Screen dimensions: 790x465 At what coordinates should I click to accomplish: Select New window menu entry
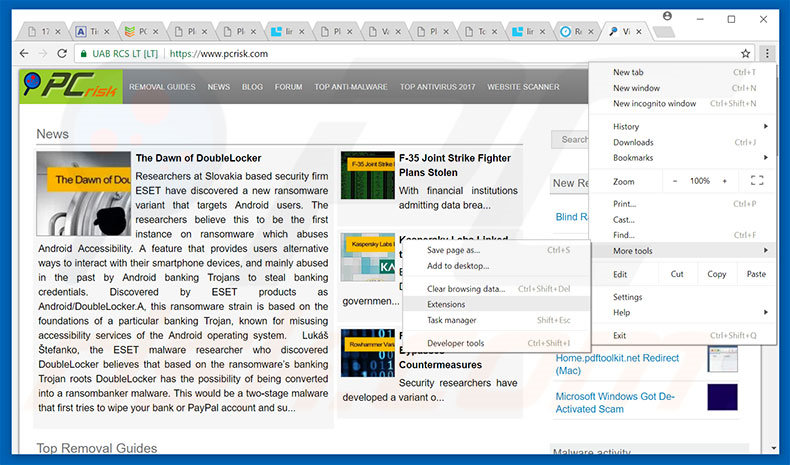pyautogui.click(x=682, y=88)
